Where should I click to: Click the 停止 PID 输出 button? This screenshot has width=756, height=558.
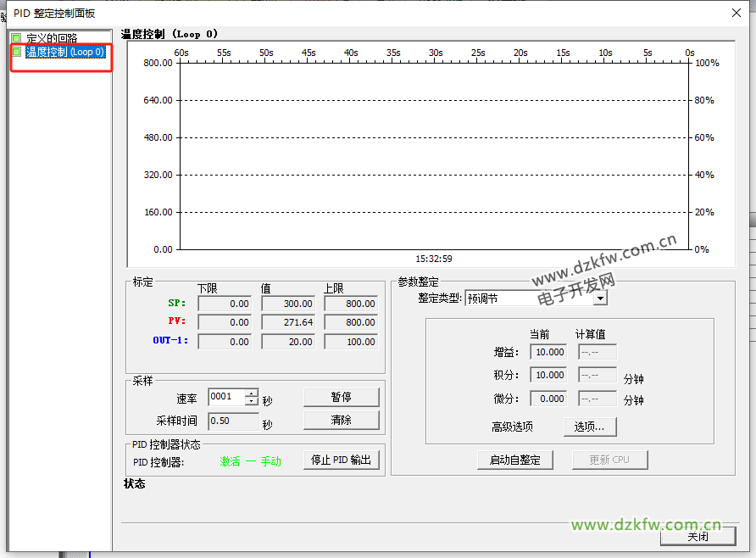click(x=341, y=460)
